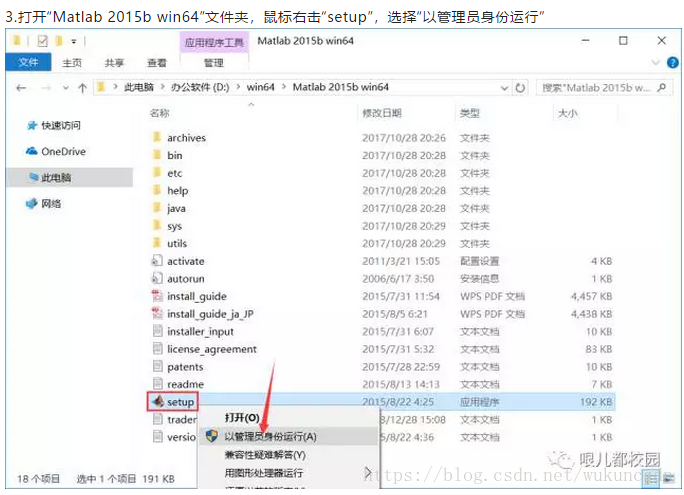Screen dimensions: 684x495
Task: Click the This PC icon in sidebar
Action: click(x=34, y=177)
